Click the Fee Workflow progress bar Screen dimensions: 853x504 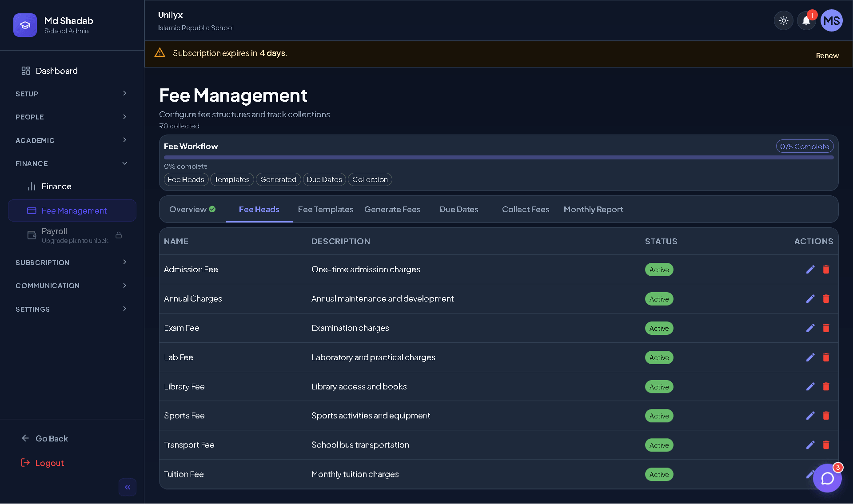coord(498,157)
